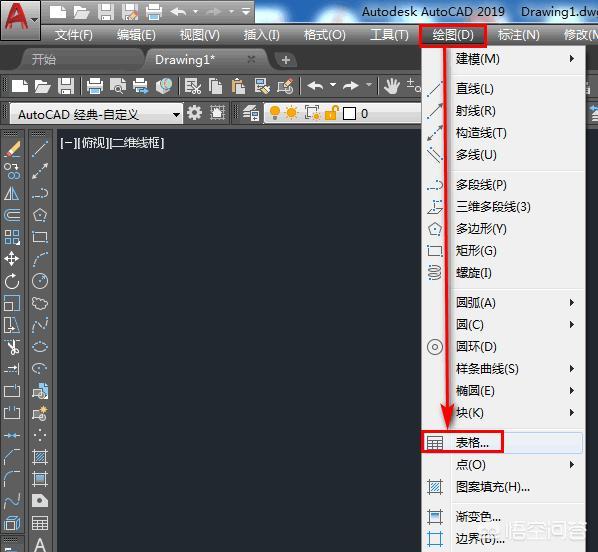Click the Workspace Settings gear icon
The image size is (598, 552).
pyautogui.click(x=195, y=113)
